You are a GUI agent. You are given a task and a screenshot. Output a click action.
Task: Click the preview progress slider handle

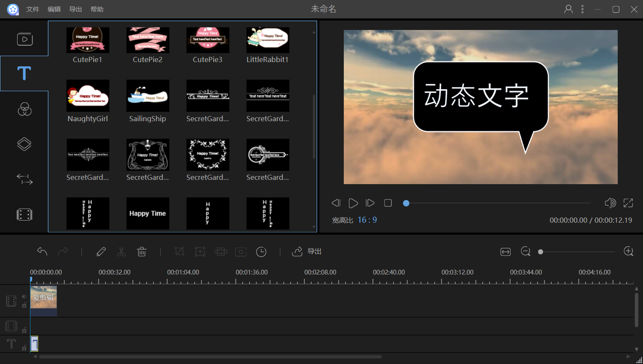(406, 203)
